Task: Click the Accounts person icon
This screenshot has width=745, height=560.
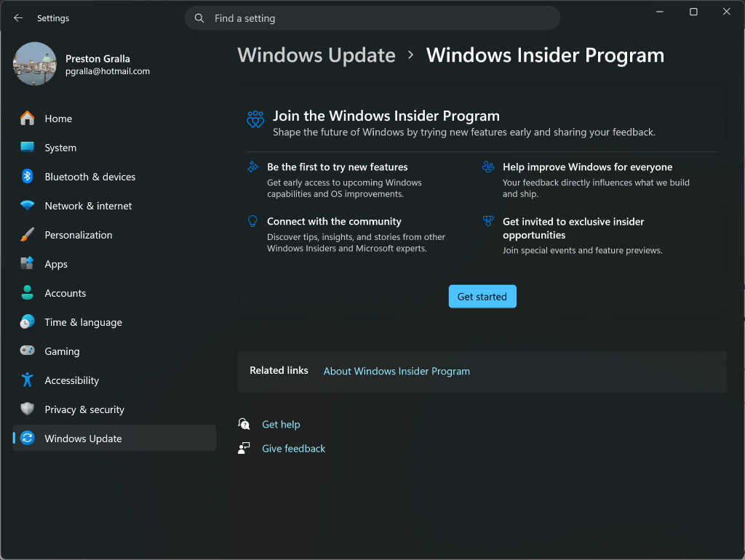Action: 27,292
